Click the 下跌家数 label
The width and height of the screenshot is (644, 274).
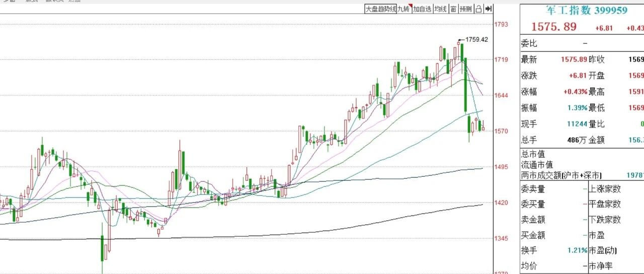[x=605, y=220]
